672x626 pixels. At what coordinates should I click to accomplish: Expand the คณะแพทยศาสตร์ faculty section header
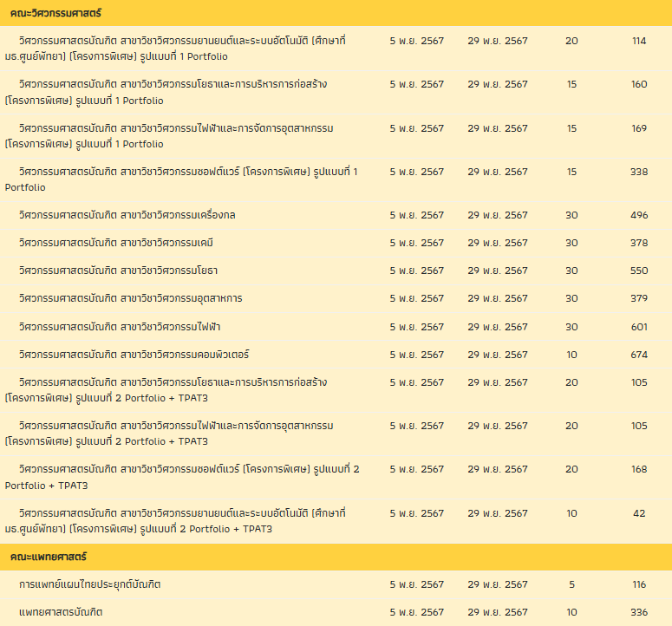pyautogui.click(x=49, y=557)
